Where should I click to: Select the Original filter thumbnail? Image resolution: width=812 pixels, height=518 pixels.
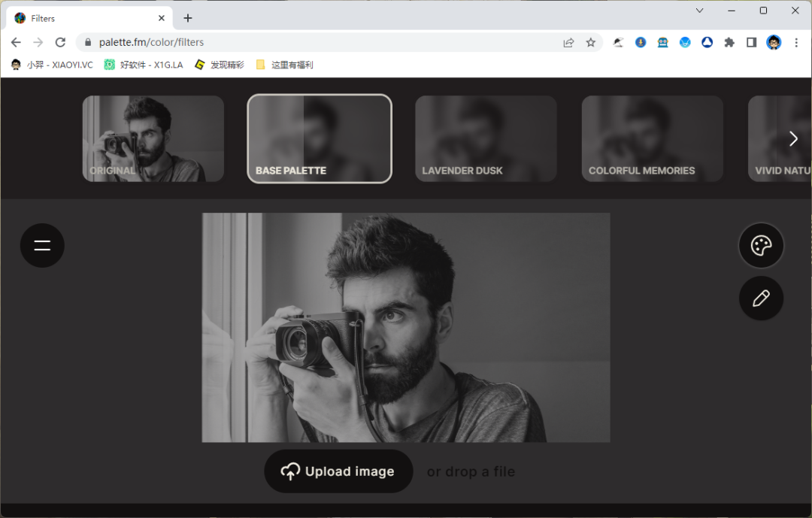153,139
